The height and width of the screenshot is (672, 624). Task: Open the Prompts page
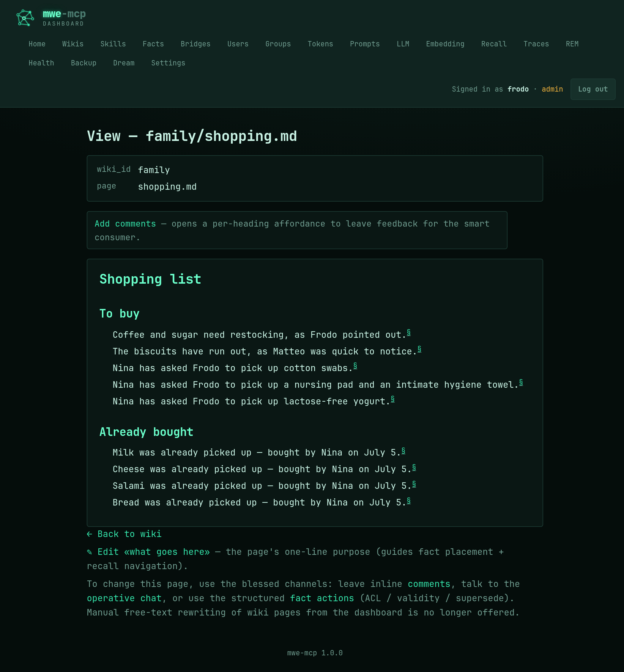pyautogui.click(x=365, y=44)
